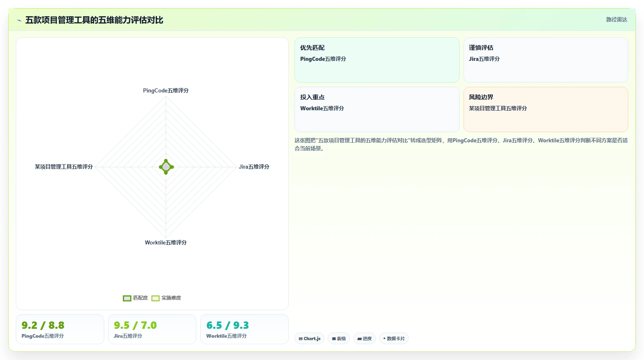The width and height of the screenshot is (644, 360).
Task: Click the 9.2 / 8.8 PingCode score card
Action: tap(60, 329)
